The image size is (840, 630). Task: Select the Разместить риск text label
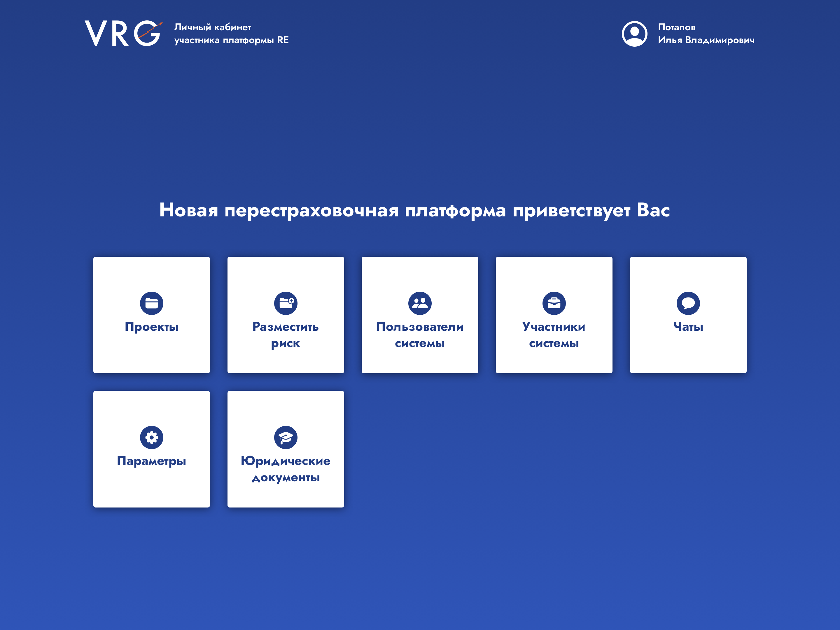[x=286, y=335]
